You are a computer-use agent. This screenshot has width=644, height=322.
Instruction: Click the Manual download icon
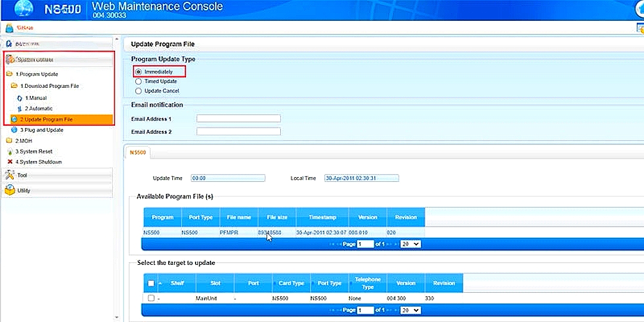(19, 98)
